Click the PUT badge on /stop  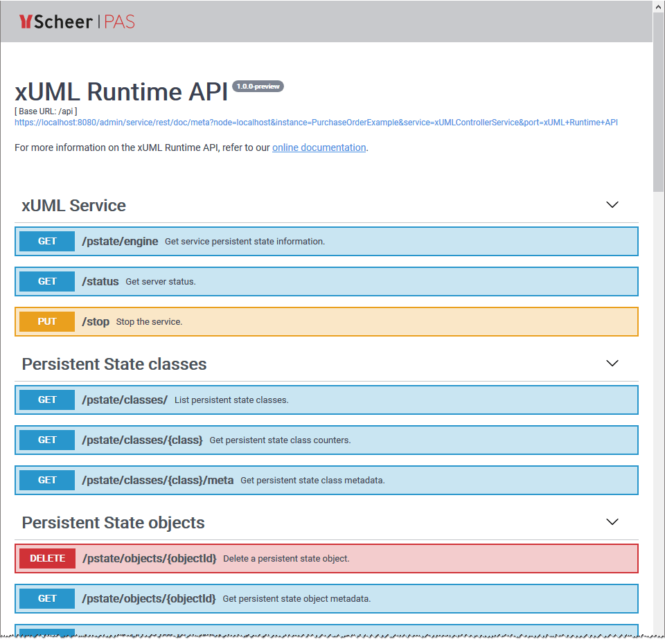(x=46, y=321)
